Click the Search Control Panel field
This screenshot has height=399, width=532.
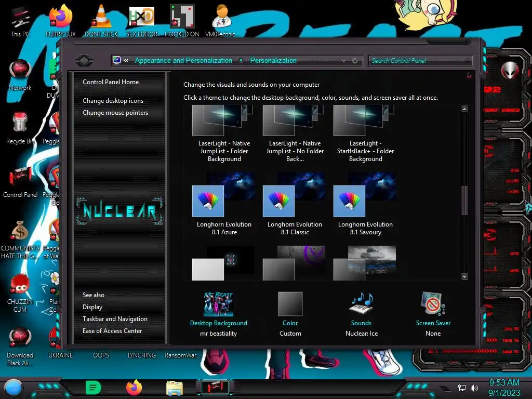pos(420,61)
